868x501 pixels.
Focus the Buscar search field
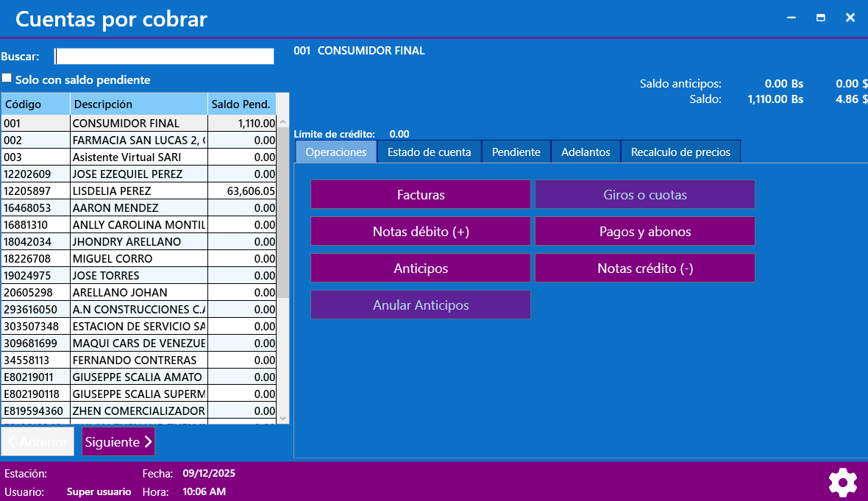point(164,57)
